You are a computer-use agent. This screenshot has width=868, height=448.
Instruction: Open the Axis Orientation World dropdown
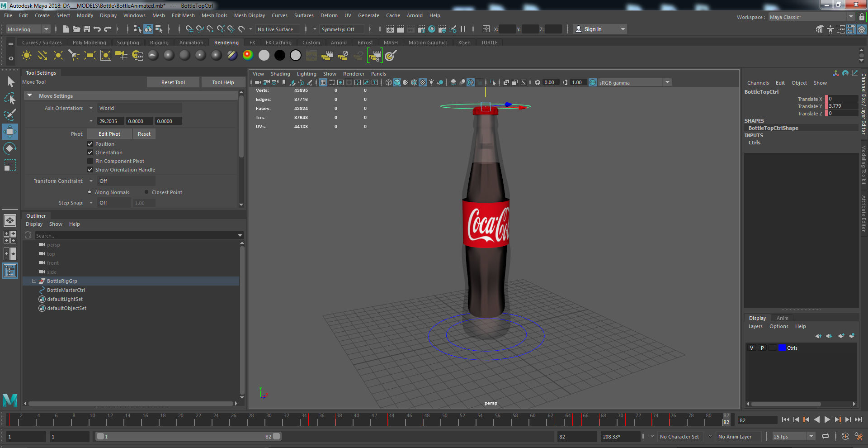click(139, 108)
